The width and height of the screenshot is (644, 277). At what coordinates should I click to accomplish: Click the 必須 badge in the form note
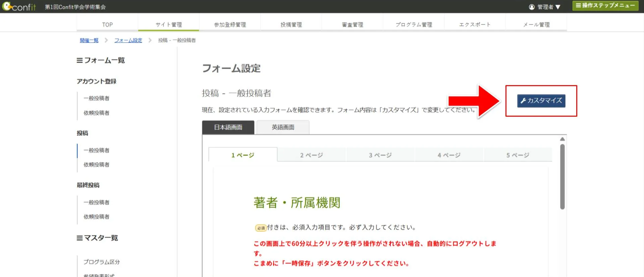click(261, 228)
